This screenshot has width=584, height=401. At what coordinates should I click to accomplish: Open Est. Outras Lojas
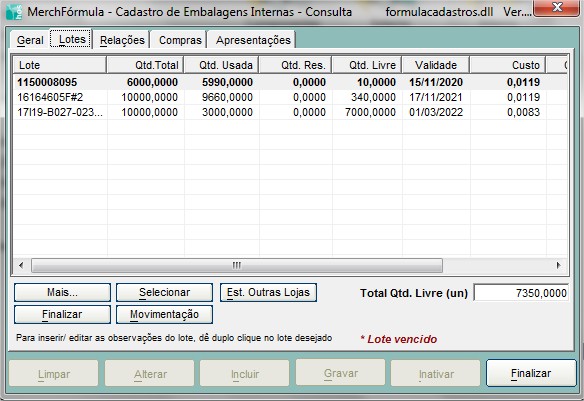coord(268,292)
